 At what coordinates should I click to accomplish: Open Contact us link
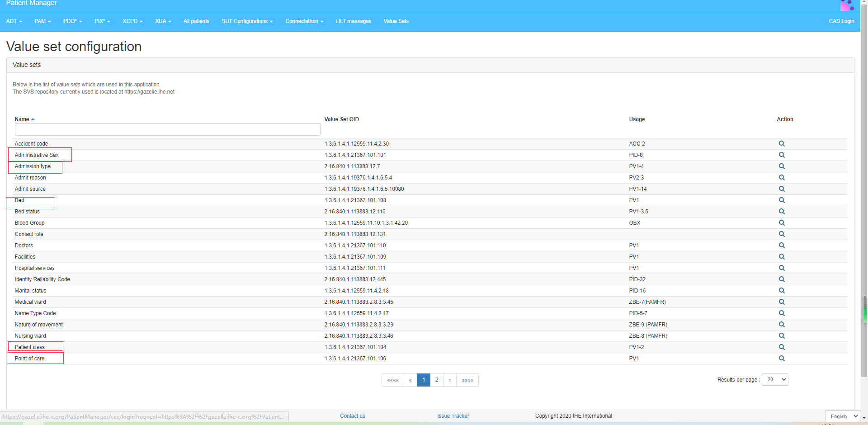coord(353,416)
